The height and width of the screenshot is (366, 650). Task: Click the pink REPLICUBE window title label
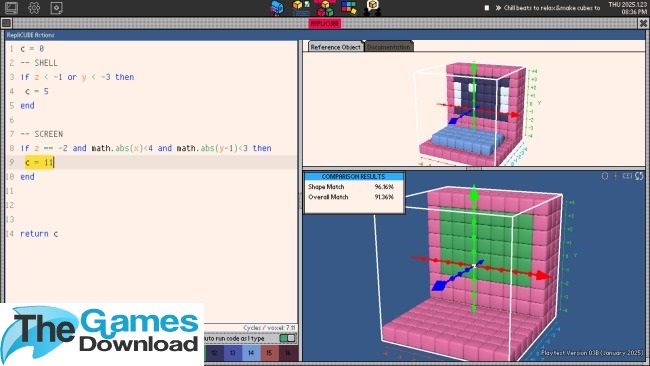click(x=325, y=23)
